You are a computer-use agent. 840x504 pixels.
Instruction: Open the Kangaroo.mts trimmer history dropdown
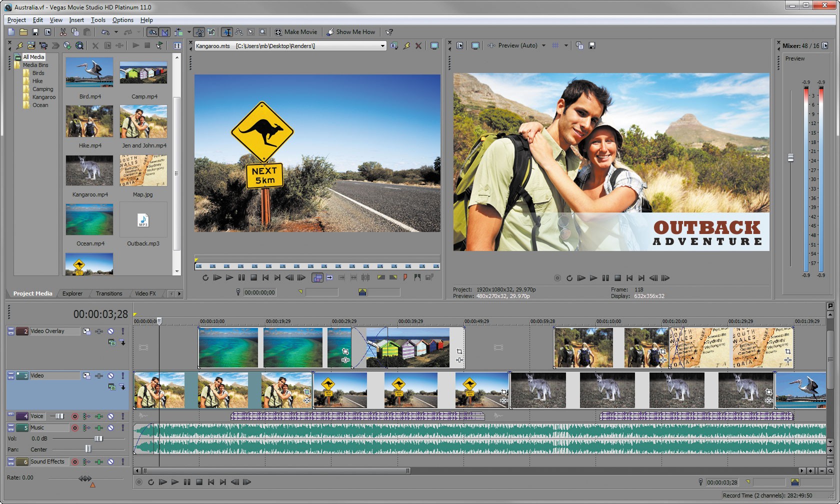[382, 46]
